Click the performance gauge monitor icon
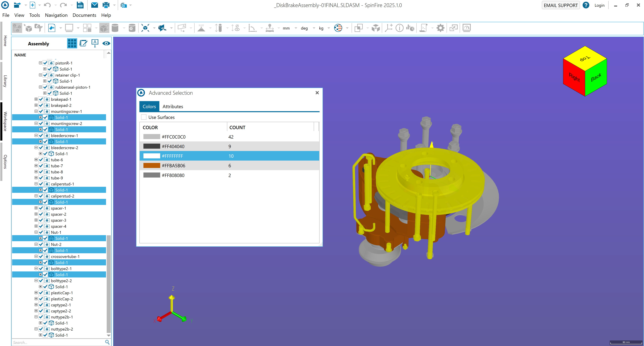The width and height of the screenshot is (644, 346). (467, 28)
